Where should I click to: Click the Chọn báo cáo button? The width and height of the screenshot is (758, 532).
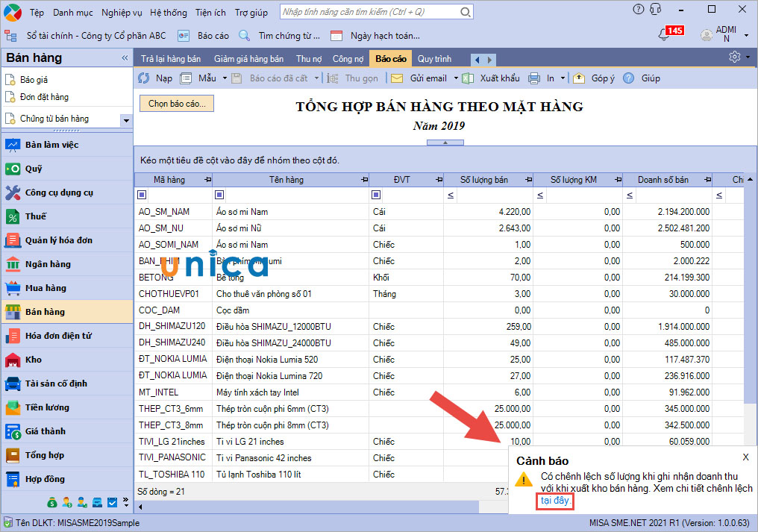tap(177, 104)
